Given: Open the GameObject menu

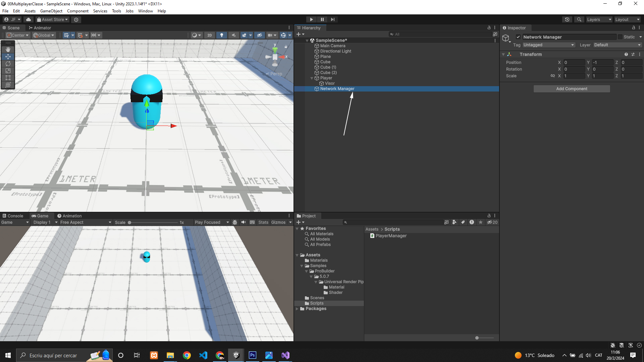Looking at the screenshot, I should click(x=51, y=11).
